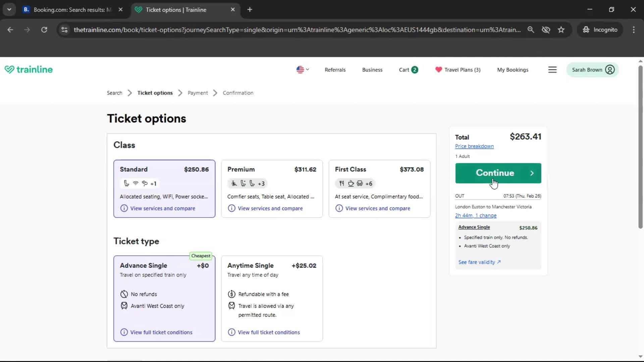Open the browser tab search chevron

[9, 9]
